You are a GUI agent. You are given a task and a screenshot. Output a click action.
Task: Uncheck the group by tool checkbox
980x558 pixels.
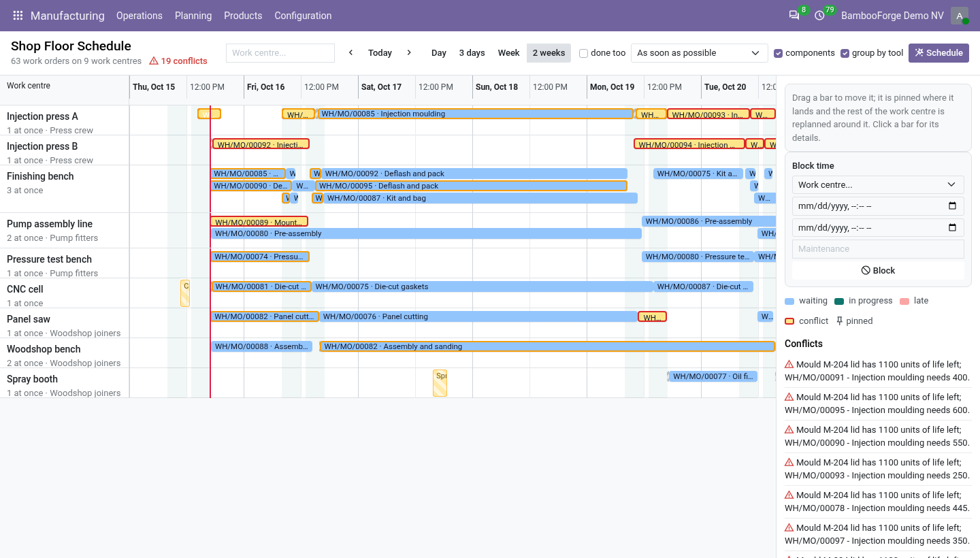845,53
